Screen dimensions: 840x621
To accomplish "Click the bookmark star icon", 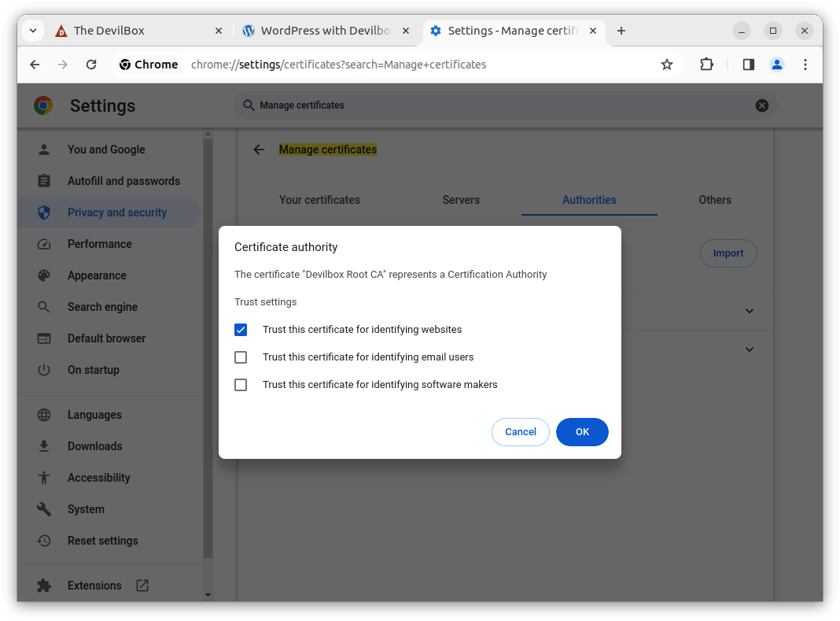I will [x=667, y=65].
